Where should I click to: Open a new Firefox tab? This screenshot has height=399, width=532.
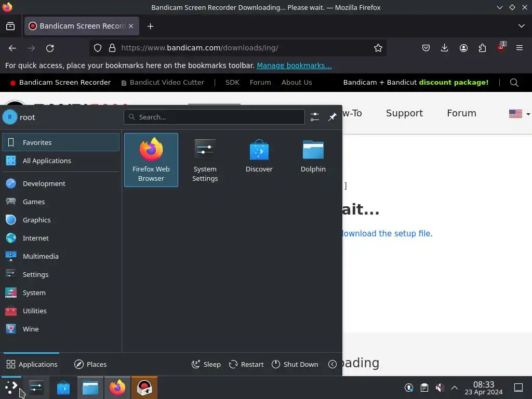(x=150, y=26)
